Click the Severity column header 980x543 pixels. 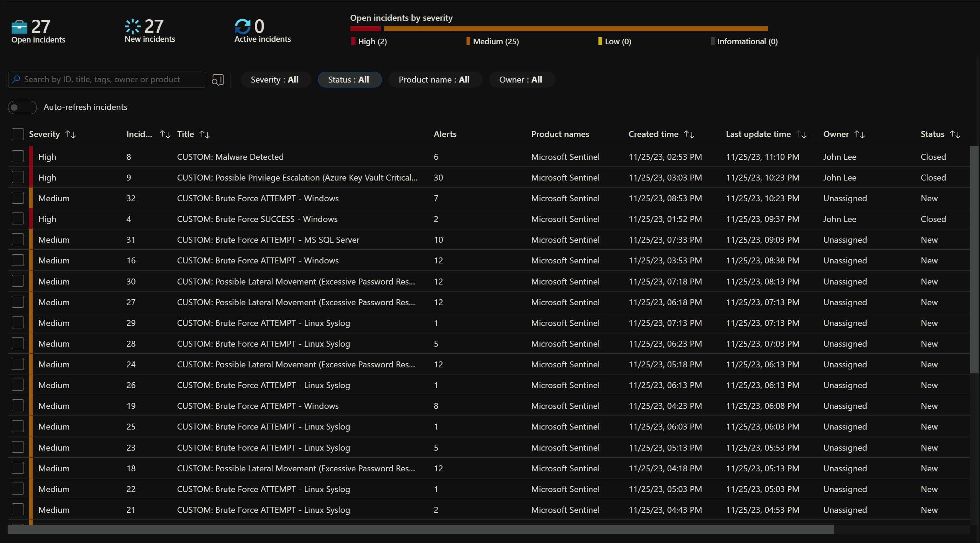(x=45, y=134)
